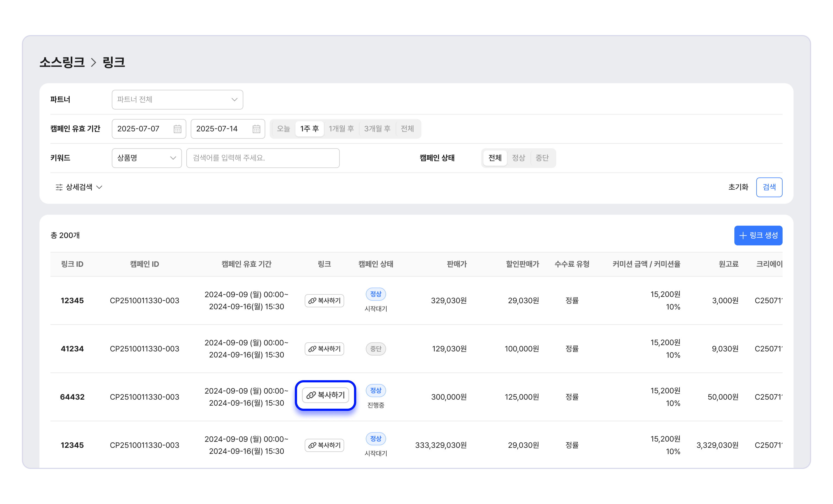Set campaign status filter to 중단

[542, 158]
